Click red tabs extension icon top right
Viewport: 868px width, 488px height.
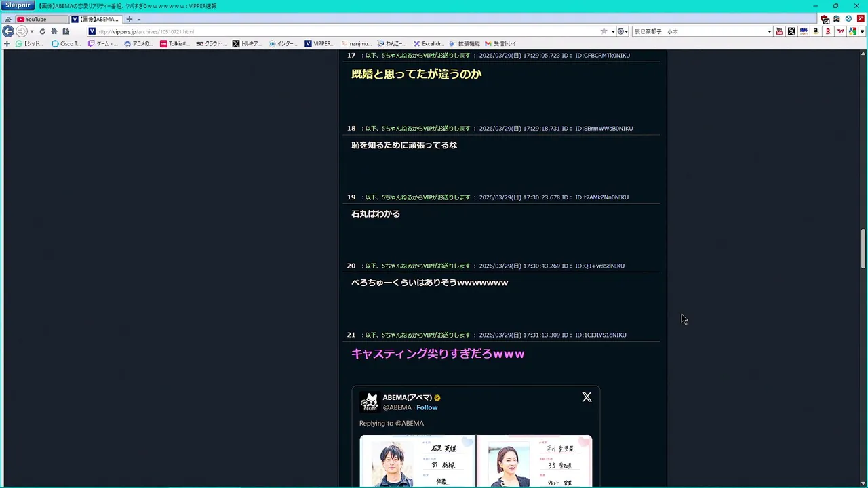pyautogui.click(x=825, y=19)
